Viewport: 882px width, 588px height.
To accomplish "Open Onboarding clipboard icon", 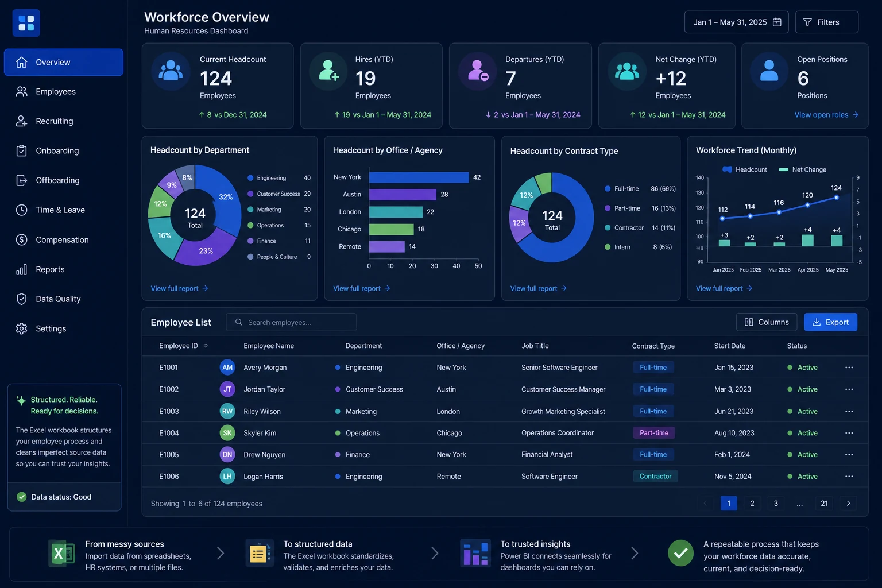I will 21,150.
